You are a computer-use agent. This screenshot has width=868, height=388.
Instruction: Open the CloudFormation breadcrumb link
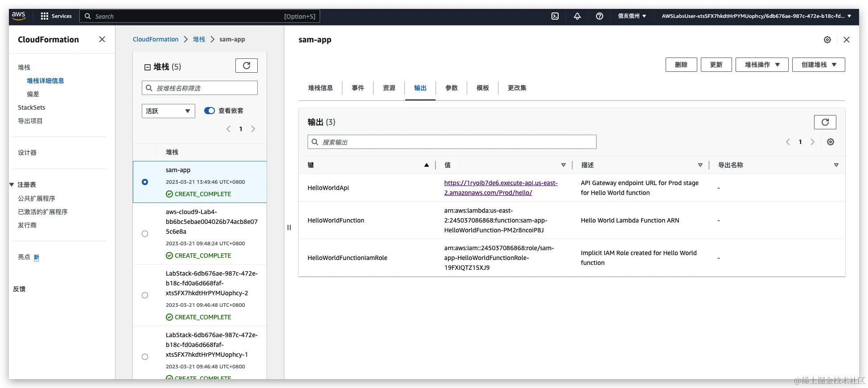point(156,39)
